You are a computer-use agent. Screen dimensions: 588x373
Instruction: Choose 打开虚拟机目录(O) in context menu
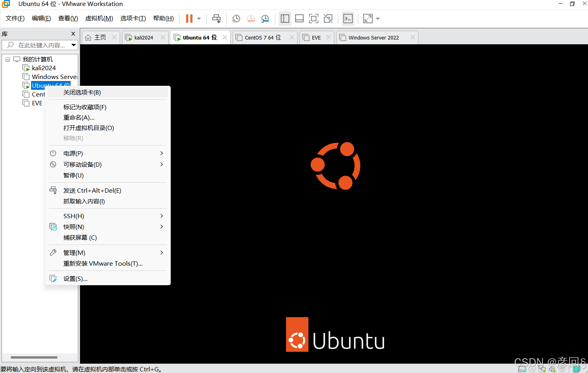[107, 128]
